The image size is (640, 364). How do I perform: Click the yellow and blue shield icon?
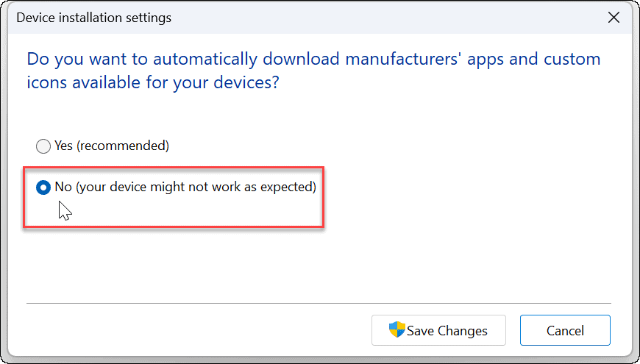pyautogui.click(x=397, y=329)
